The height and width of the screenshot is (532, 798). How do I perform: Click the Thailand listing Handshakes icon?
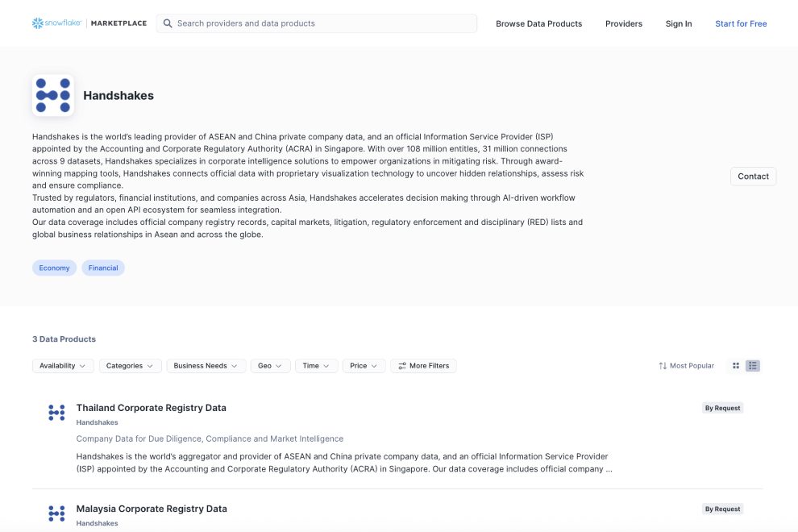point(56,413)
